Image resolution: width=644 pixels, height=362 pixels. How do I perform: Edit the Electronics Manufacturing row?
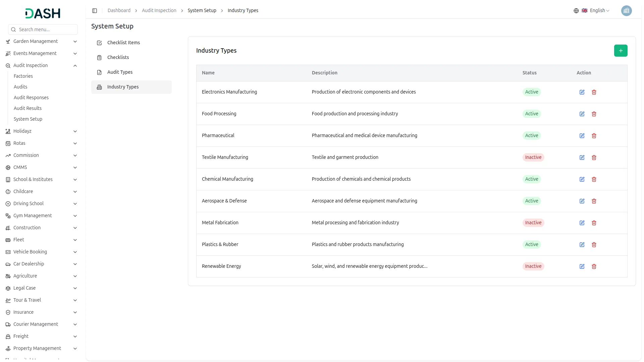click(582, 92)
